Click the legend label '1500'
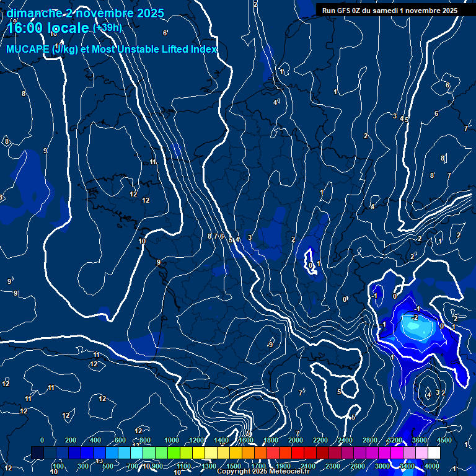 [234, 466]
